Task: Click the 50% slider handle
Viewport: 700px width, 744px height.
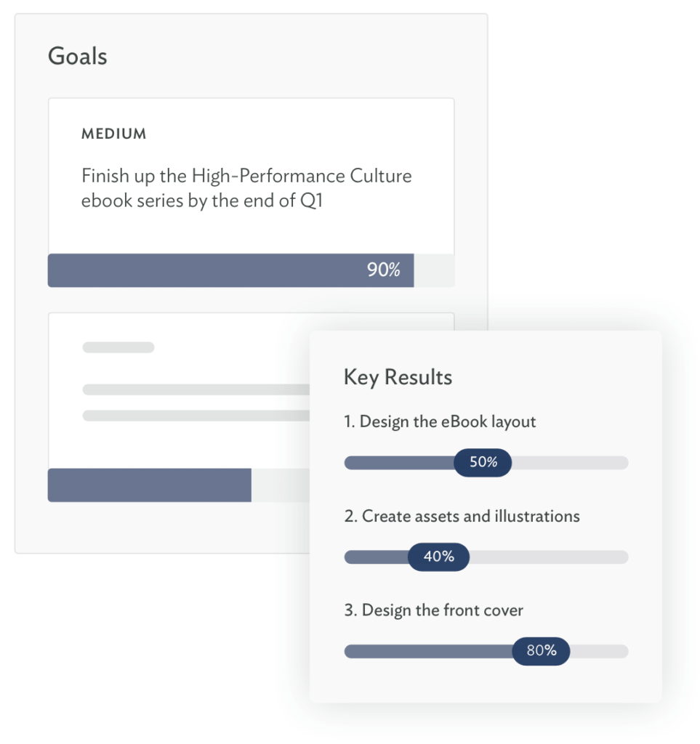Action: click(x=483, y=462)
